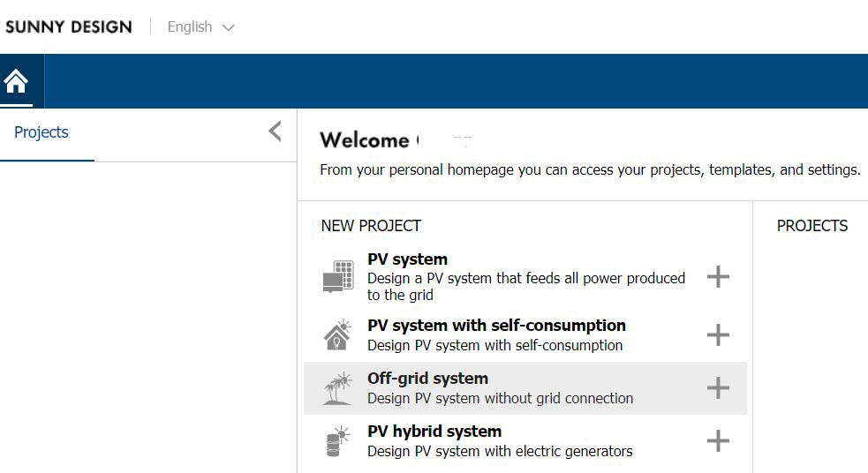This screenshot has height=473, width=868.
Task: Click the PV hybrid generator icon
Action: click(338, 440)
